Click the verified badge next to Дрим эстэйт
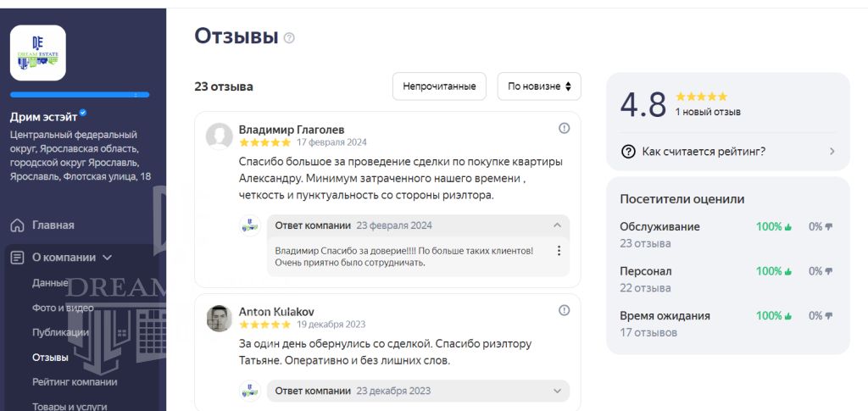868x411 pixels. [x=83, y=114]
